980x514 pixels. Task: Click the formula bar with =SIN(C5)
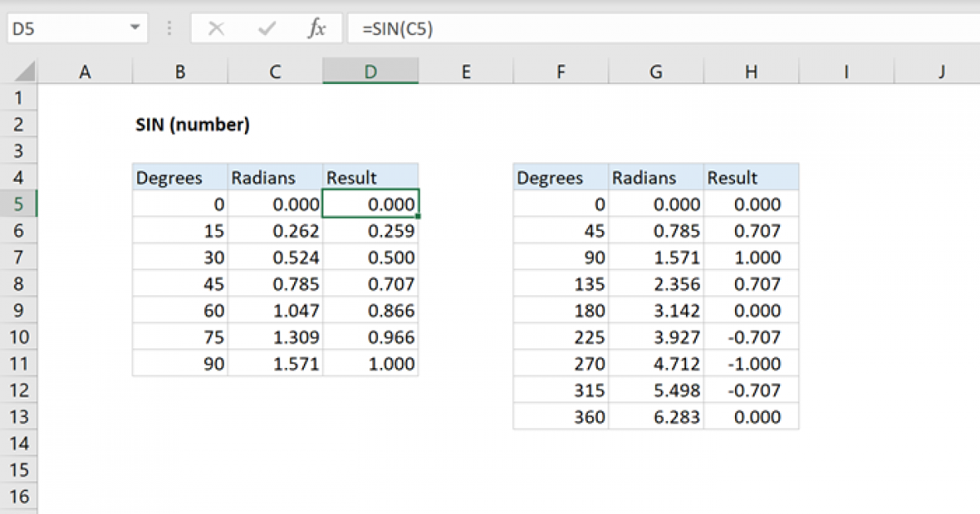(x=653, y=29)
